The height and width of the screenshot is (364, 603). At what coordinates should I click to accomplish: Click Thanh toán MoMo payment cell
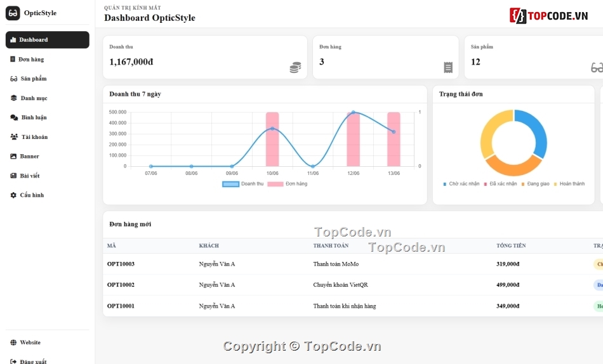336,264
